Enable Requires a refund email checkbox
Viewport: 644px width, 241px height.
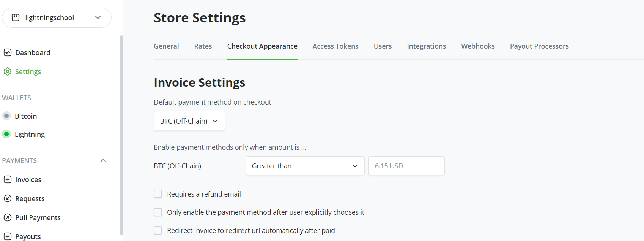(158, 194)
